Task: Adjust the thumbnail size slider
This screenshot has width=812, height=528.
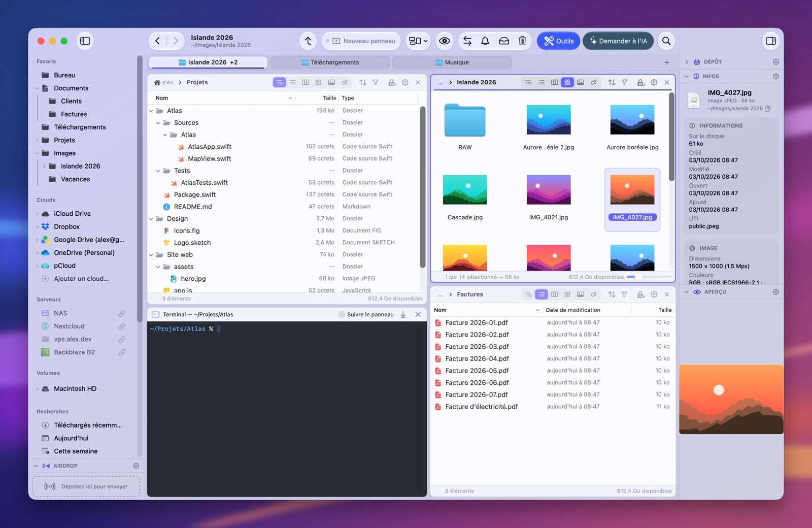Action: pos(649,277)
